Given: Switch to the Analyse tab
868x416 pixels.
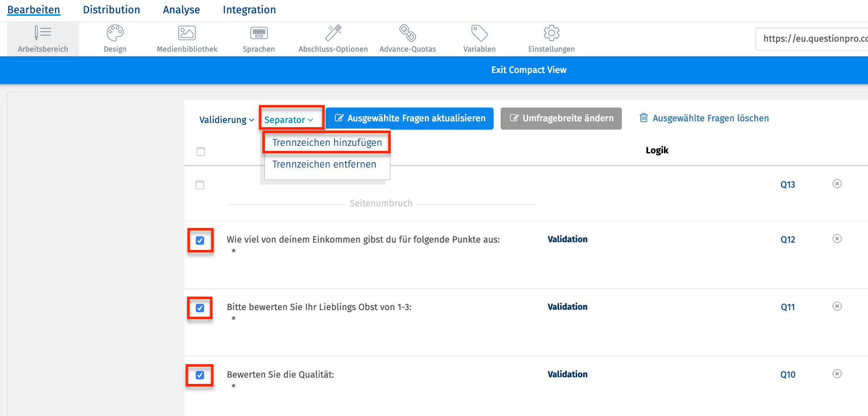Looking at the screenshot, I should [x=182, y=10].
